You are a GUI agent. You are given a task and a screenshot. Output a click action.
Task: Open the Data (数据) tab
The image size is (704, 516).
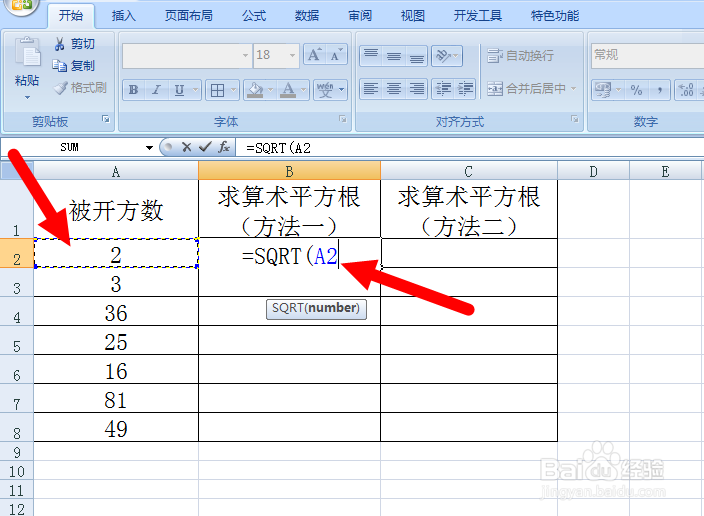[x=307, y=16]
